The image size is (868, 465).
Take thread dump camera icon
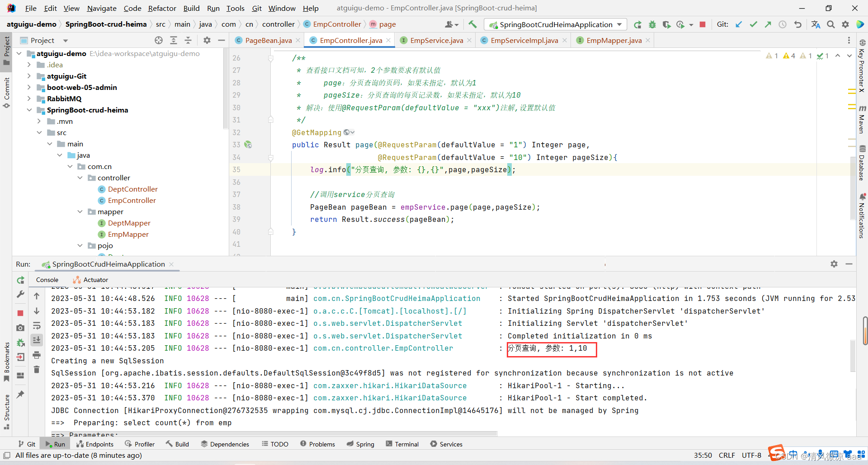coord(20,327)
